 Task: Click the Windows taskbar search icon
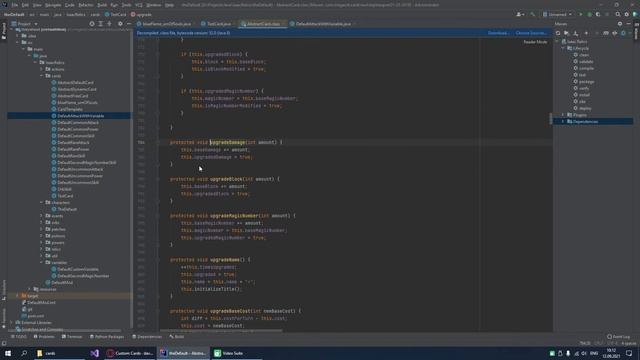tap(24, 353)
